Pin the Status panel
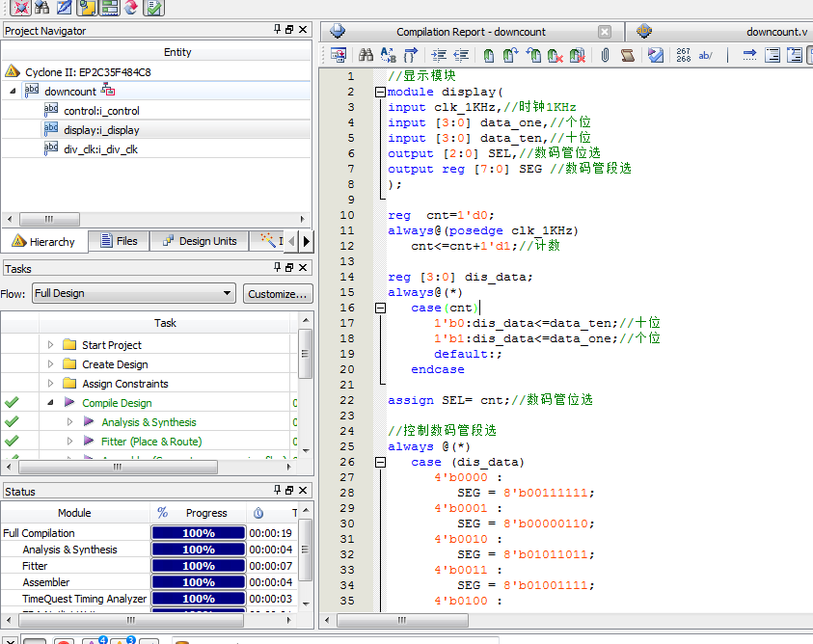The height and width of the screenshot is (644, 813). [278, 491]
